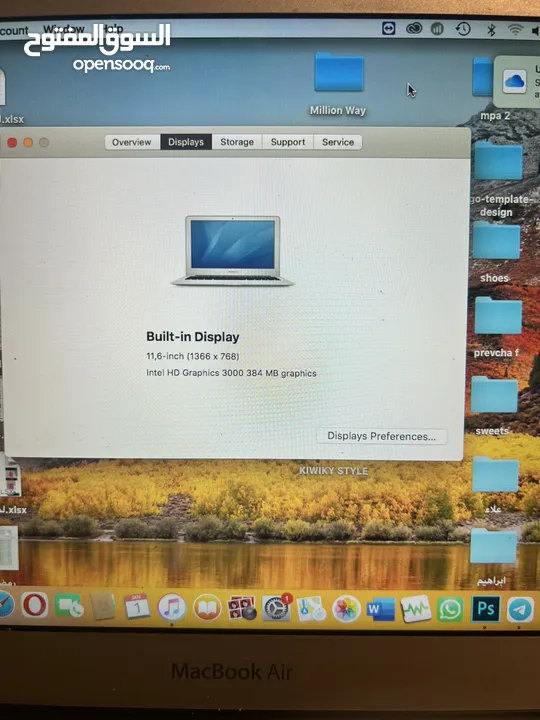Open the Storage tab

pos(237,142)
